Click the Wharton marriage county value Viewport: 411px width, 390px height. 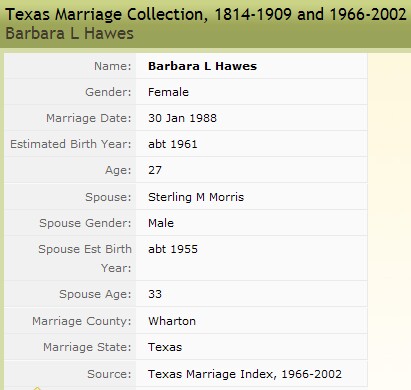coord(172,321)
